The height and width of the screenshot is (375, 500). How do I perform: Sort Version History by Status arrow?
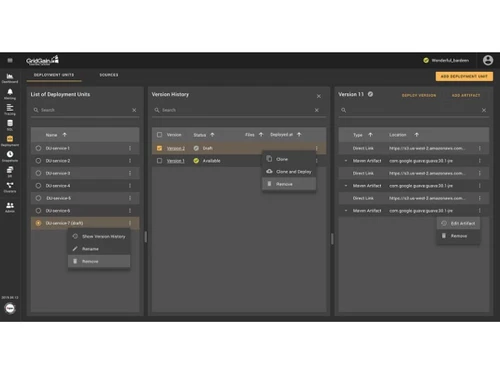tap(212, 135)
